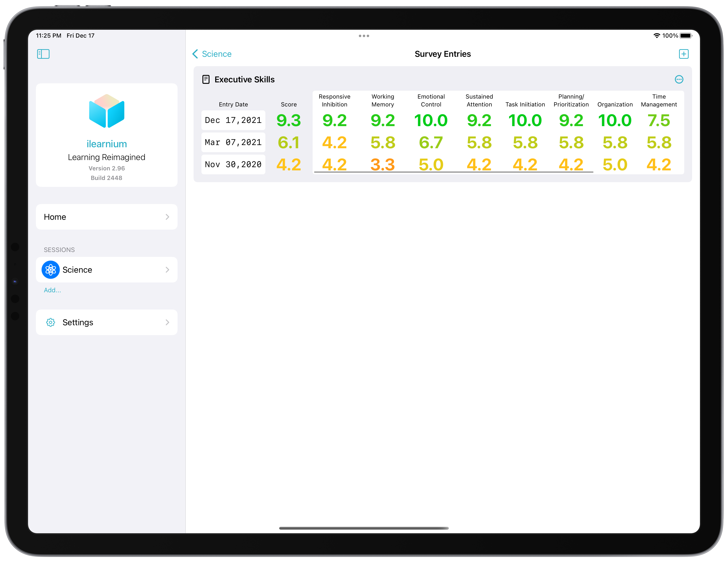The image size is (728, 563).
Task: Open Home chevron row
Action: (167, 217)
